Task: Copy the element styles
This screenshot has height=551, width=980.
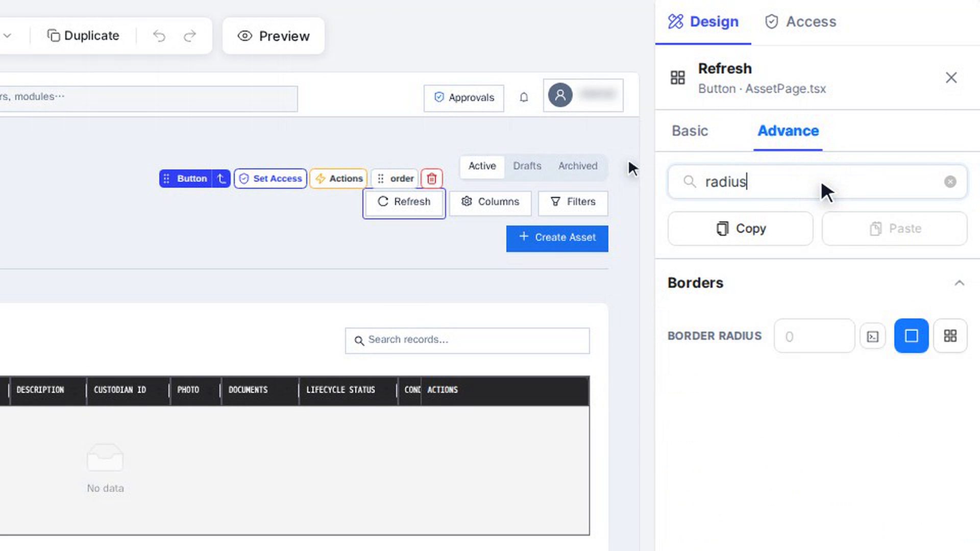Action: [x=741, y=229]
